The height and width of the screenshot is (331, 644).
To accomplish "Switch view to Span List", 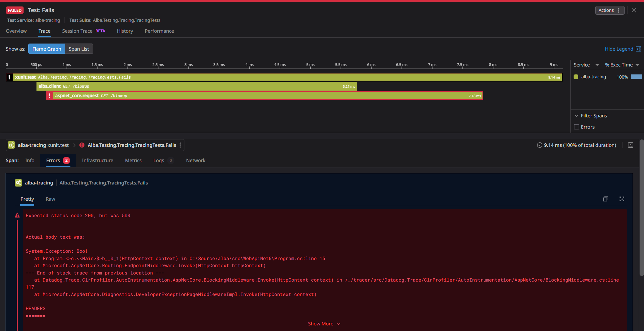I will tap(79, 49).
